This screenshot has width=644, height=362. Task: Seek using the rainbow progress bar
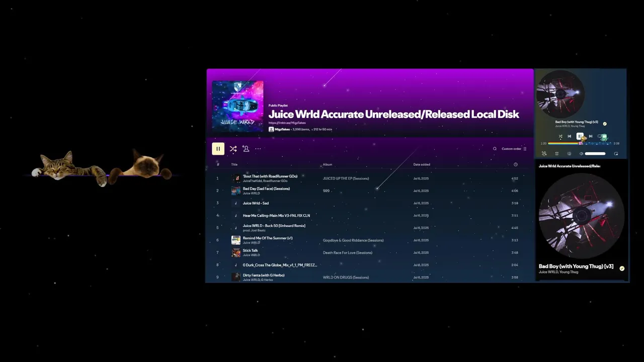[580, 143]
